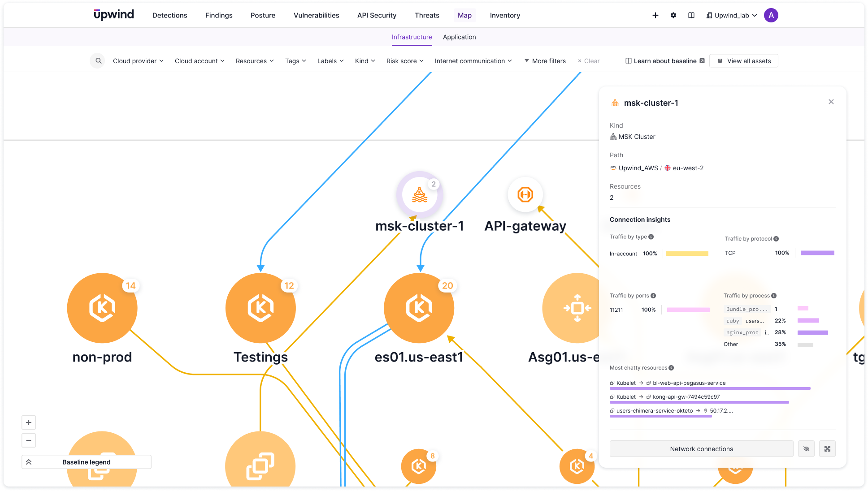The image size is (868, 491).
Task: Open the Threats menu item
Action: (x=426, y=15)
